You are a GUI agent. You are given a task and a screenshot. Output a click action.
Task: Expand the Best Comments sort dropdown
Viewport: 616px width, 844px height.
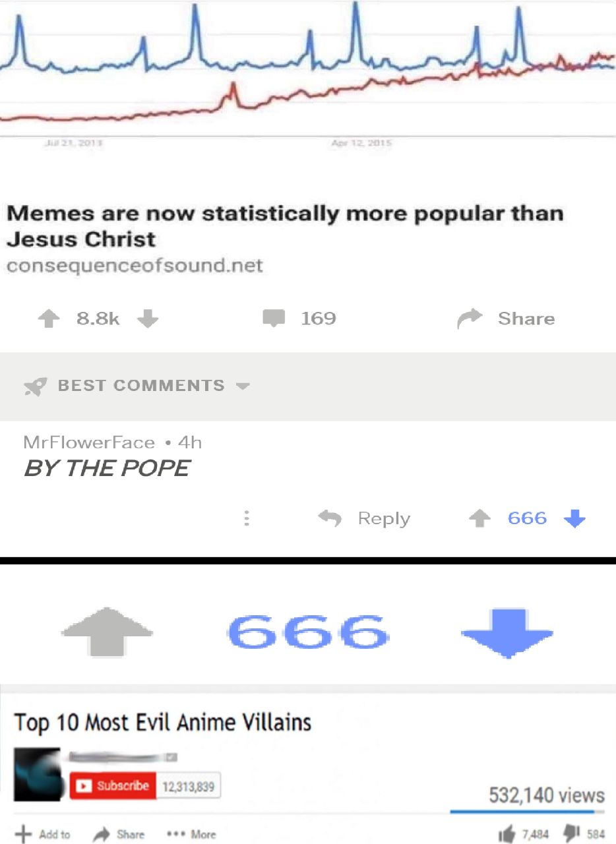pyautogui.click(x=243, y=386)
